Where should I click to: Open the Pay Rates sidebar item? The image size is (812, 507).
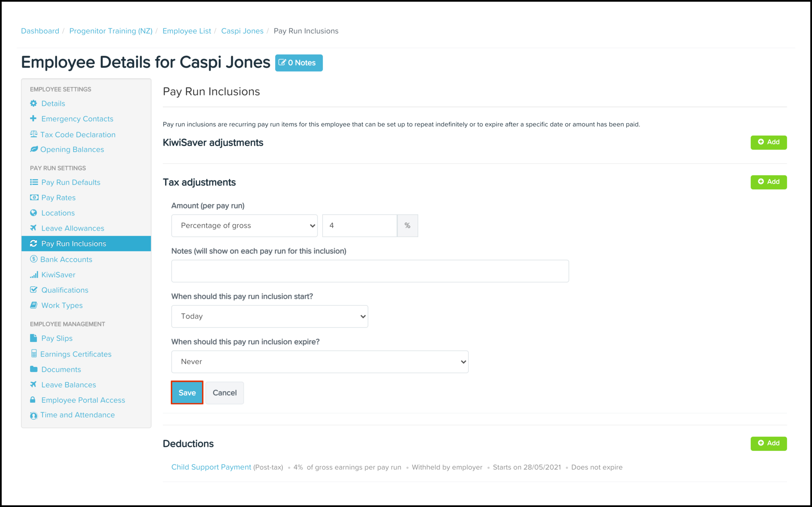58,198
